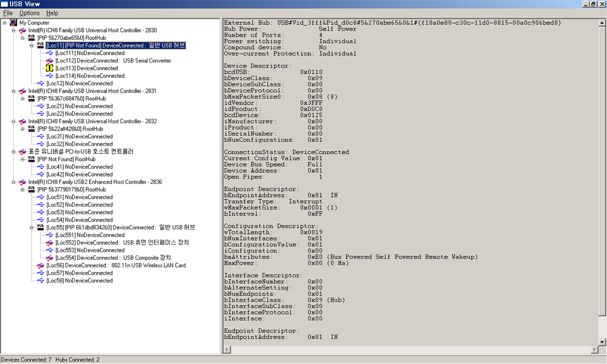Click the Enhanced Host Controller - 2836 icon
Image resolution: width=607 pixels, height=364 pixels.
click(22, 182)
